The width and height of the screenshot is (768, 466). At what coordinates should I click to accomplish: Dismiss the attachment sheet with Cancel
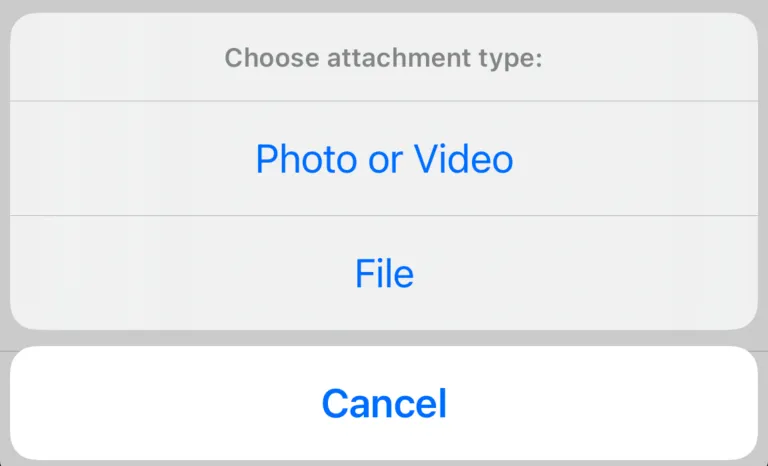click(x=384, y=404)
